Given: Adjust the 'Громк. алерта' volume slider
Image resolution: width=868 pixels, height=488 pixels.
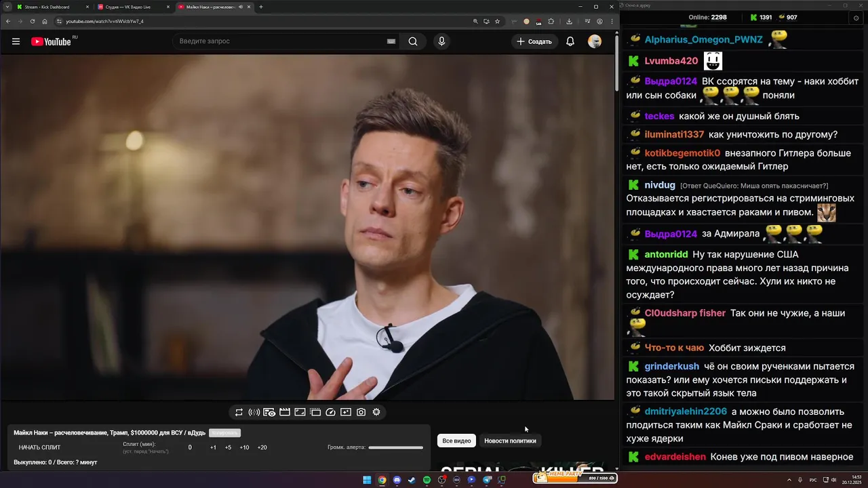Looking at the screenshot, I should [x=395, y=447].
